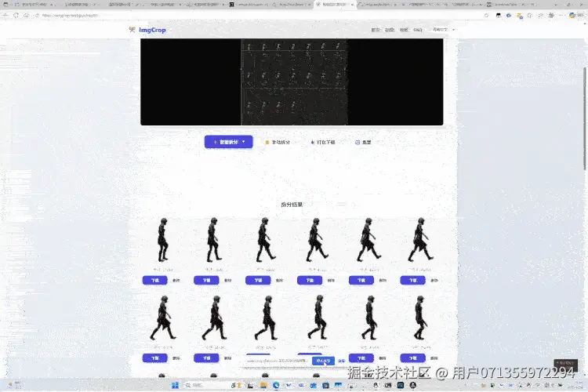Download the first sprite in the top row

coord(155,280)
